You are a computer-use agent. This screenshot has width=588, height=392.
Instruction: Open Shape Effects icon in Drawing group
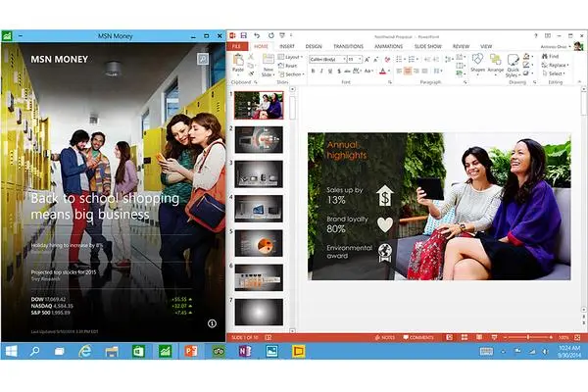(527, 73)
